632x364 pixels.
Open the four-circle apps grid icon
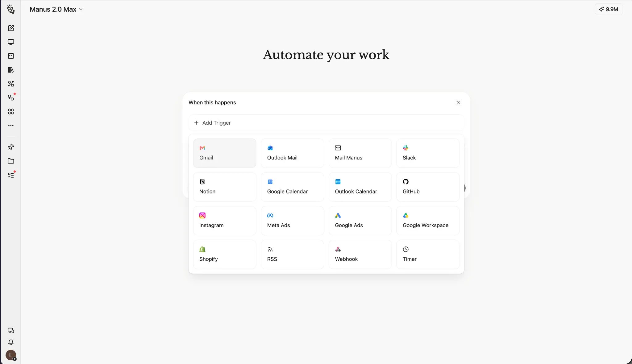pos(11,111)
